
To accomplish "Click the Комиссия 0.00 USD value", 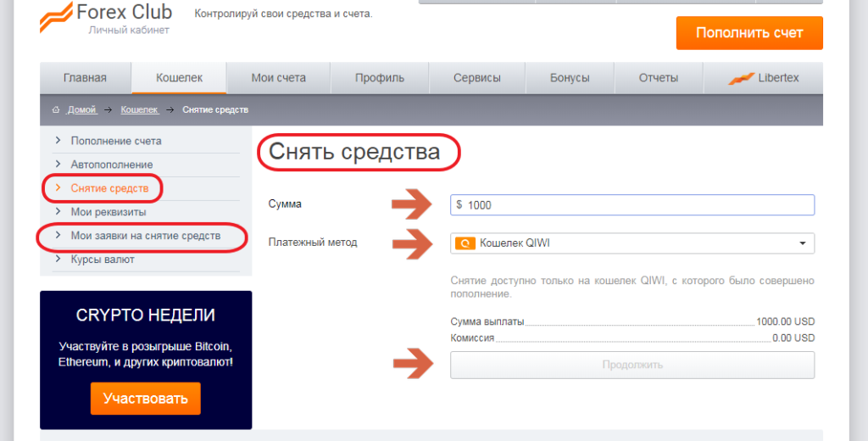I will 793,338.
